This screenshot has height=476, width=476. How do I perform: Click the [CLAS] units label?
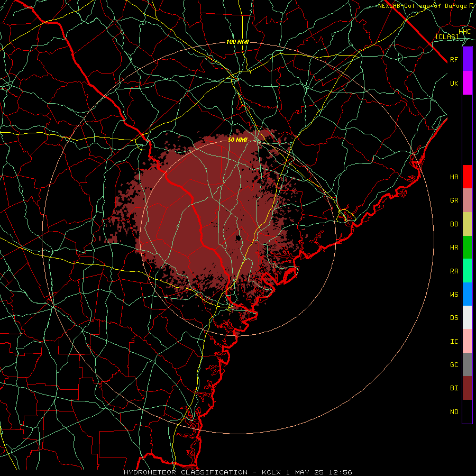447,36
